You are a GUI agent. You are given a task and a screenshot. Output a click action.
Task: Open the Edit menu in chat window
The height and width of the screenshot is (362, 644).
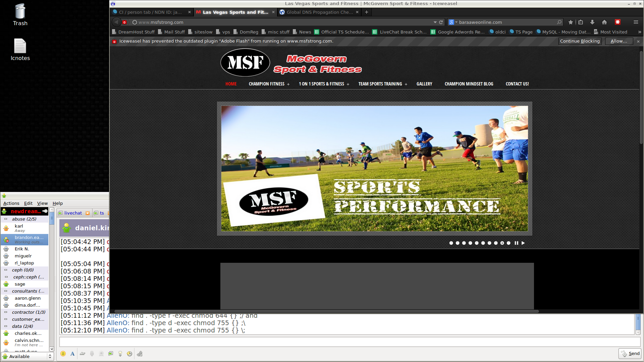[x=28, y=203]
